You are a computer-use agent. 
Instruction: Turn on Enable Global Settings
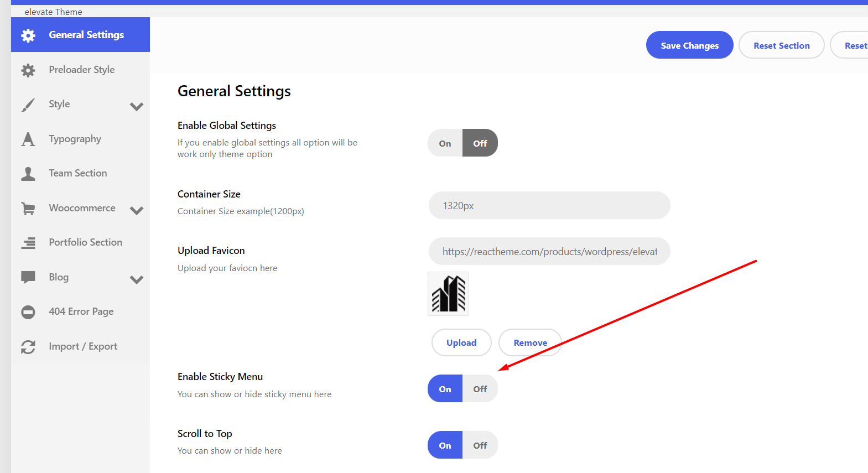pyautogui.click(x=445, y=143)
